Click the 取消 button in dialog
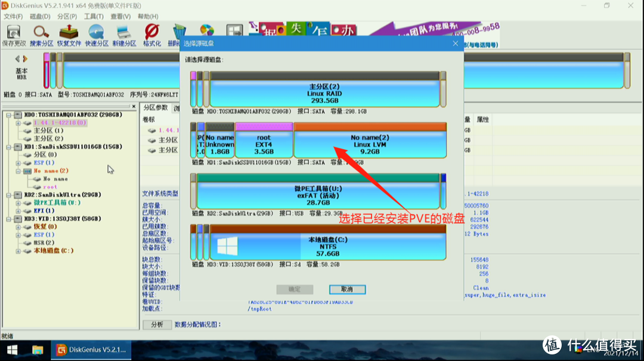The width and height of the screenshot is (644, 361). coord(347,289)
